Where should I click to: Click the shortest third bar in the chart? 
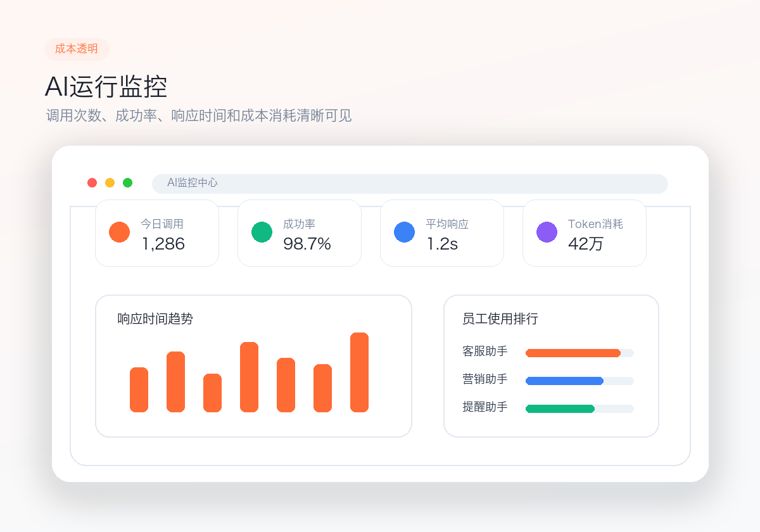pyautogui.click(x=212, y=393)
